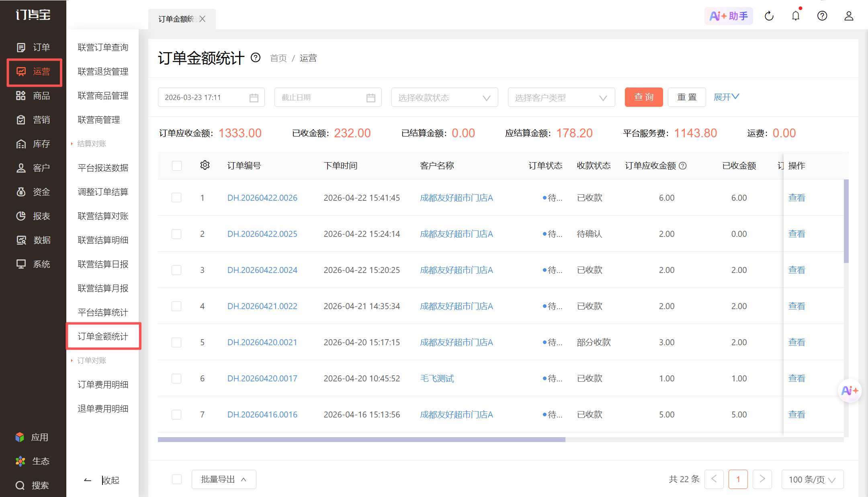Click help icon beside 订单金额统计 title
The width and height of the screenshot is (868, 497).
(256, 58)
